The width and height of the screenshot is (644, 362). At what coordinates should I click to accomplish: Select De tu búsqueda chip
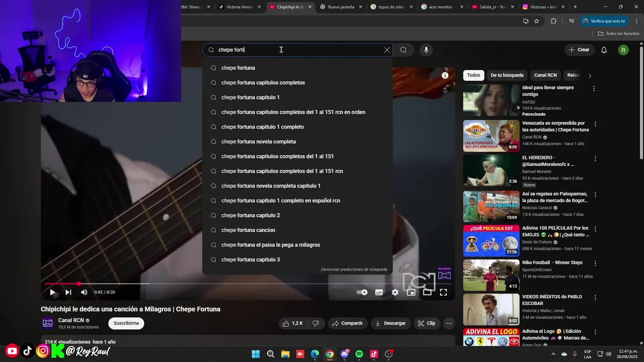click(507, 75)
